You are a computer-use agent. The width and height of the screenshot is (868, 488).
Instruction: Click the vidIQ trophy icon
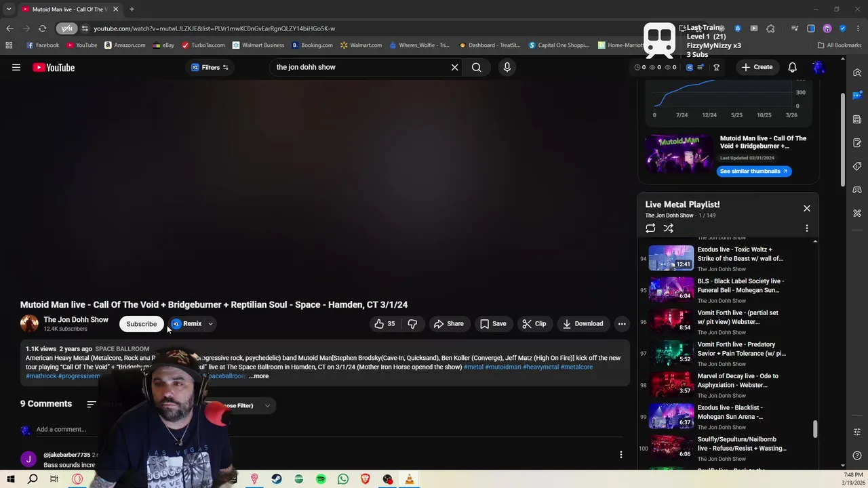(x=716, y=67)
